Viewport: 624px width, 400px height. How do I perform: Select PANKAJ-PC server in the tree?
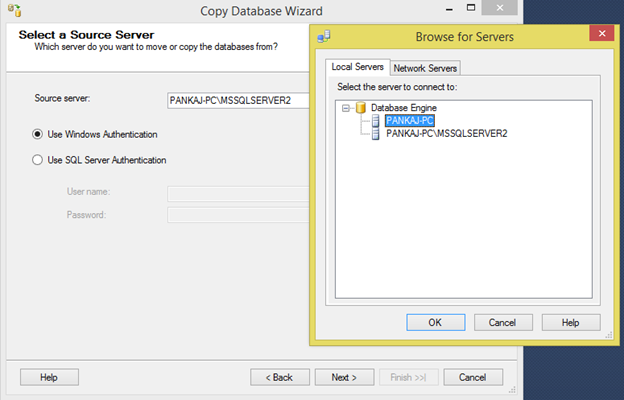410,121
